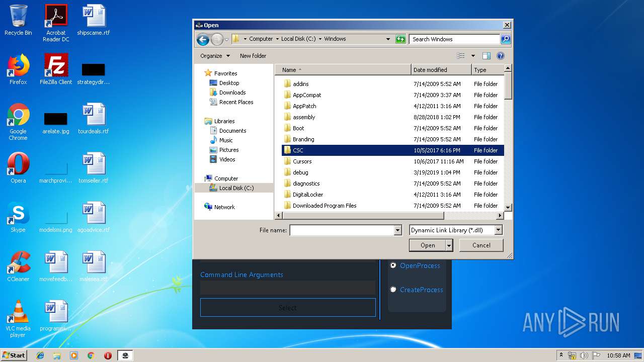Screen dimensions: 644x362
Task: Select Desktop under Favorites
Action: 229,83
